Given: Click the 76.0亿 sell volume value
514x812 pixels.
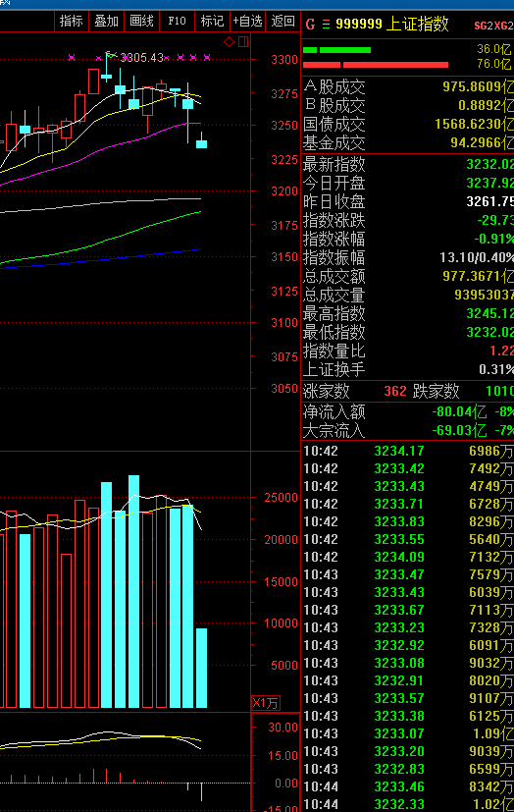Looking at the screenshot, I should (493, 64).
